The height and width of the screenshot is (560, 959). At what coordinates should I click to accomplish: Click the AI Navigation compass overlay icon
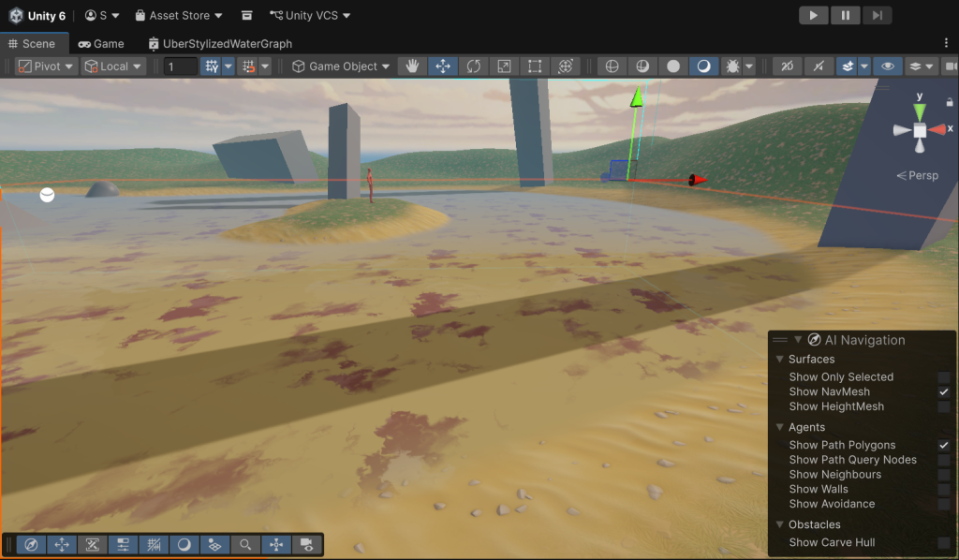coord(31,544)
